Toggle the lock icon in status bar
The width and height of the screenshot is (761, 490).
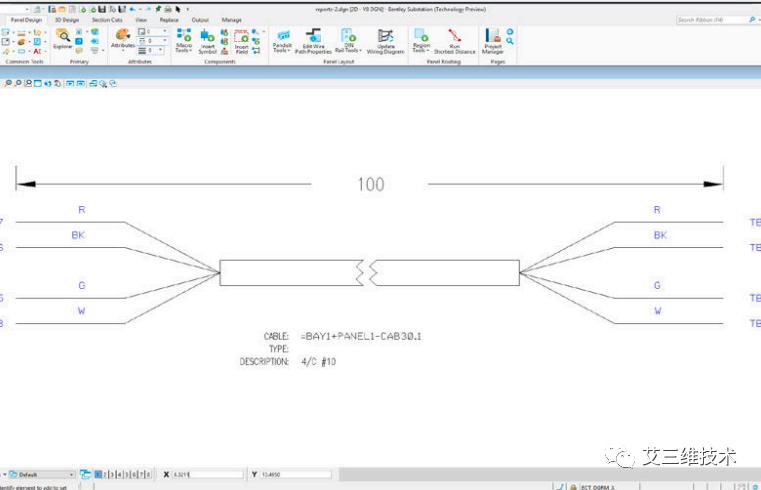coord(573,487)
